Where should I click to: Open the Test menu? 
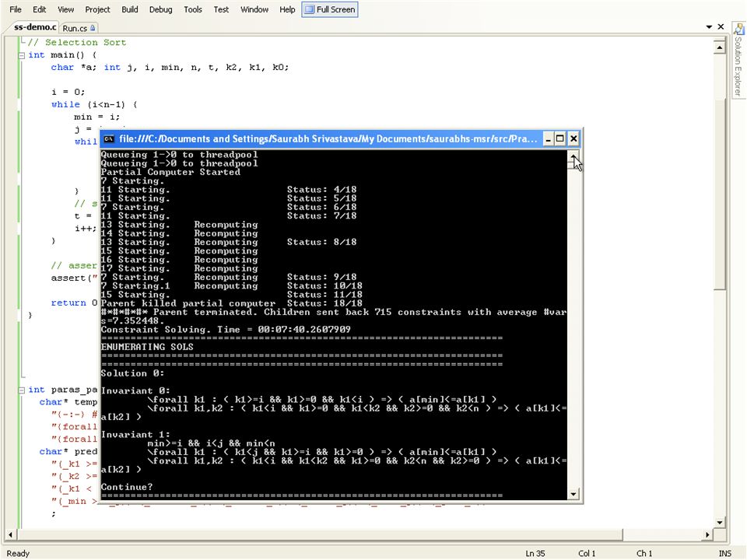click(x=221, y=9)
